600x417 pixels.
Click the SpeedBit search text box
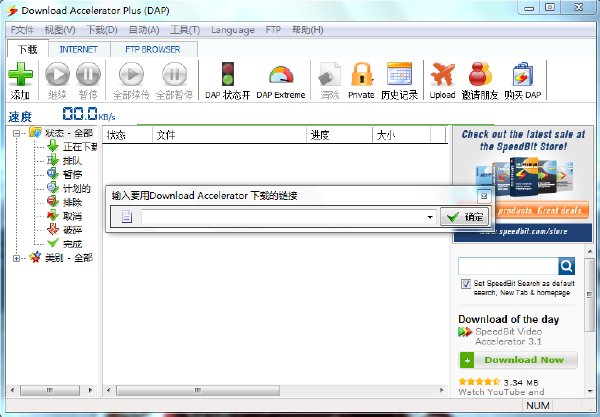coord(508,266)
